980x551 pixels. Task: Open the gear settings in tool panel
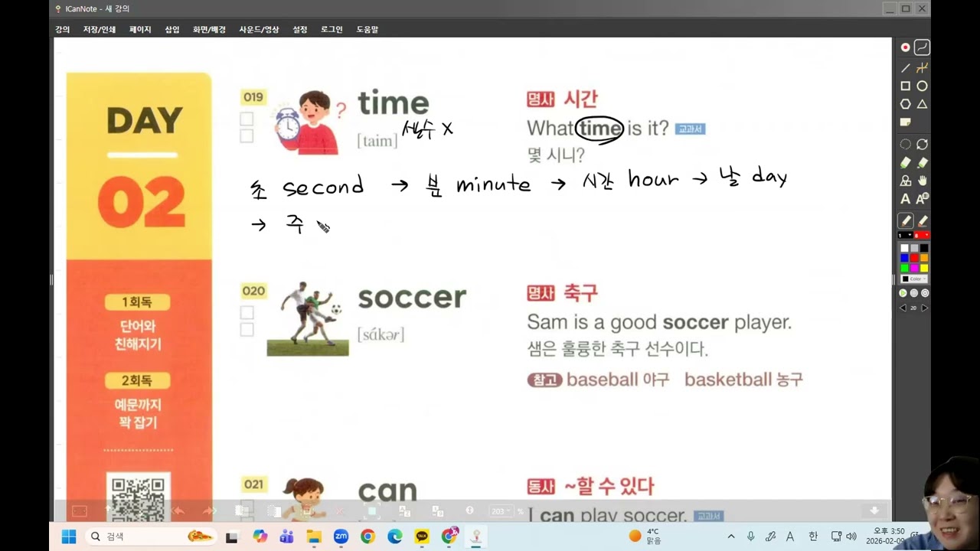click(925, 293)
